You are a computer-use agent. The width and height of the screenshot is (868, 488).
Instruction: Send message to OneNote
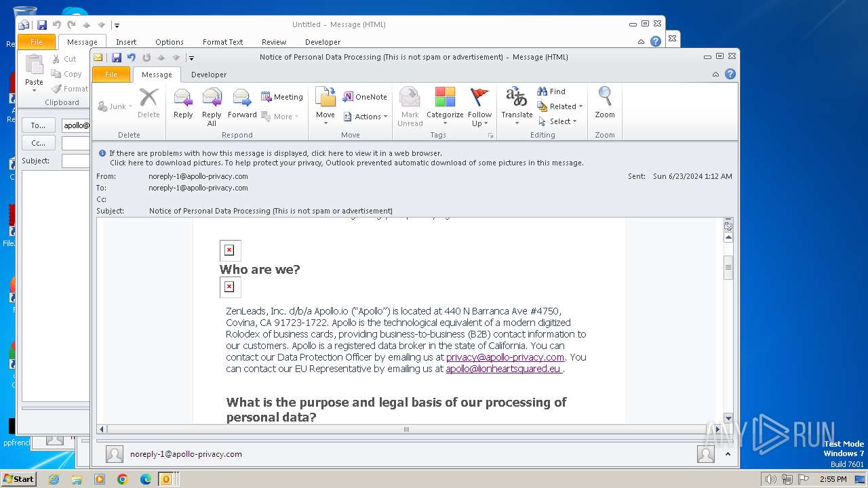tap(364, 97)
